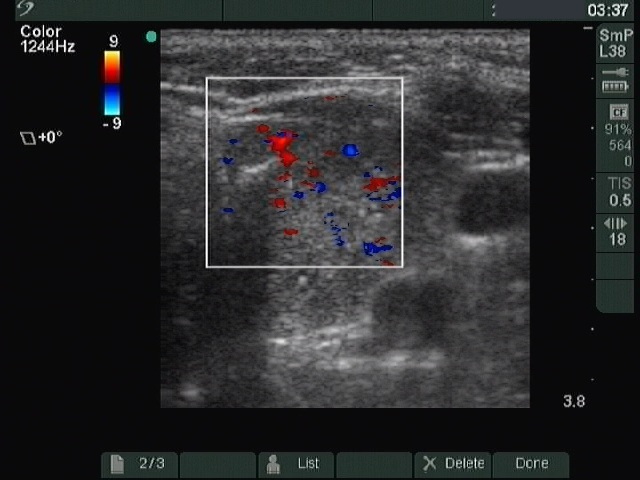
Task: Select the steering angle icon at +0°
Action: coord(28,138)
